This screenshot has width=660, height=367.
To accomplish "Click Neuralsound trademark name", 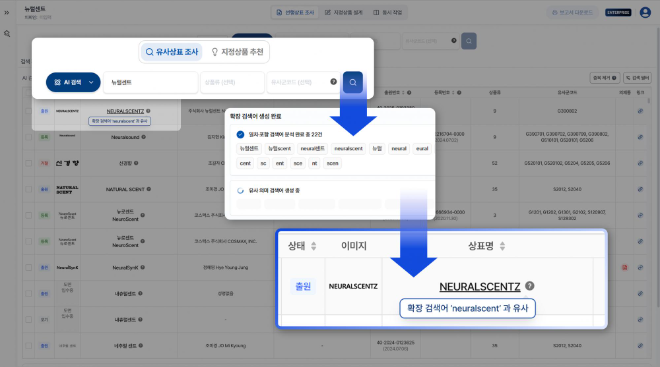I will (x=125, y=137).
